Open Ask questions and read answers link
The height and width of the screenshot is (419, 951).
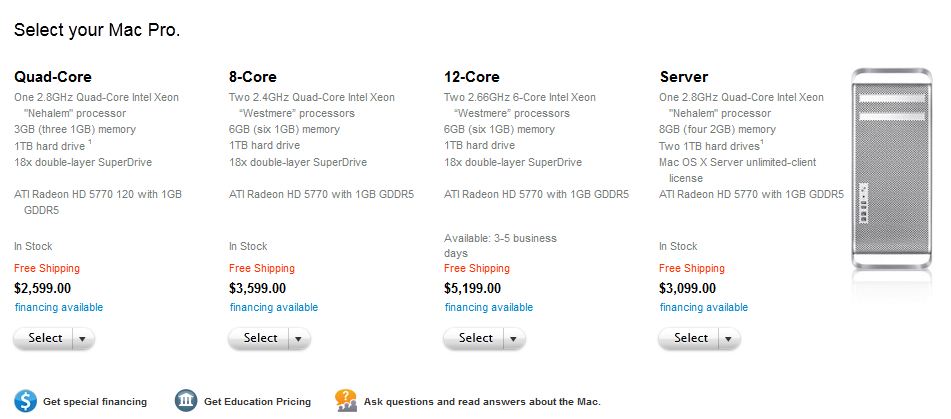point(482,401)
